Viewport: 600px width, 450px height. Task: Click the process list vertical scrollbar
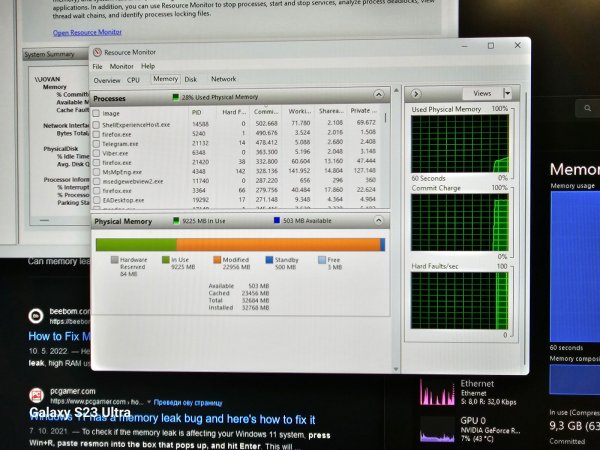[x=385, y=118]
